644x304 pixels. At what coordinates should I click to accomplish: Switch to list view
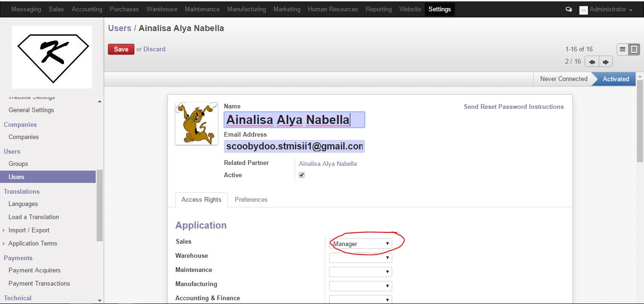click(x=622, y=49)
